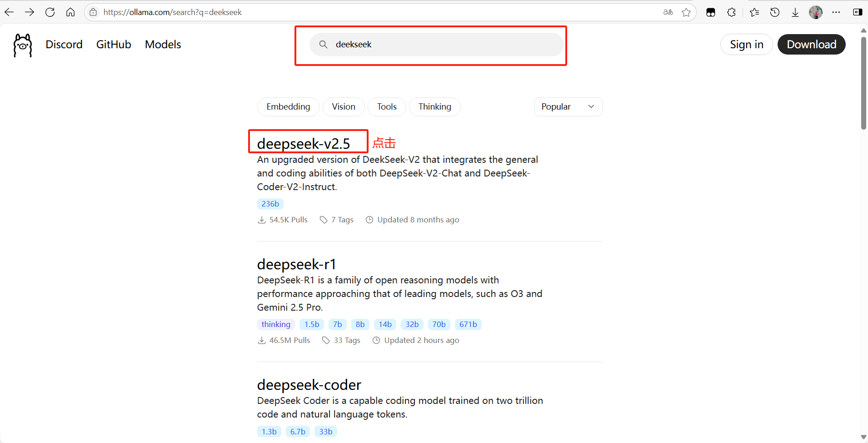
Task: Click 46.5M Pulls text
Action: tap(289, 340)
